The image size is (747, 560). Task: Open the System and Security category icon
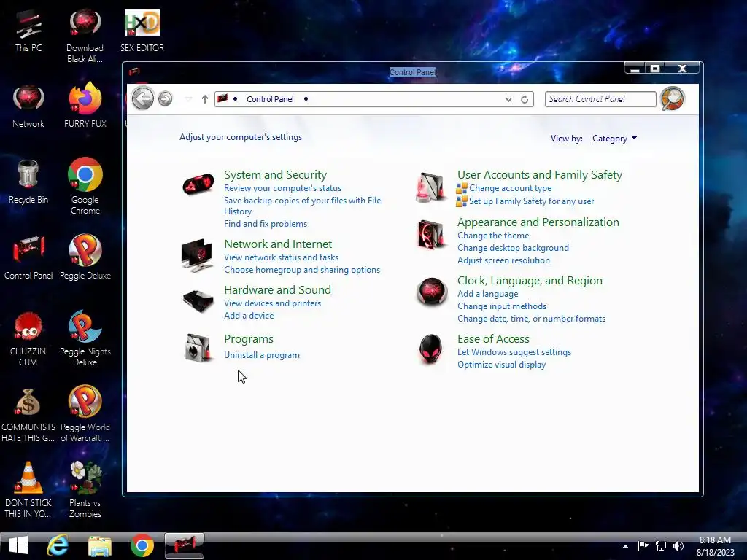click(198, 184)
